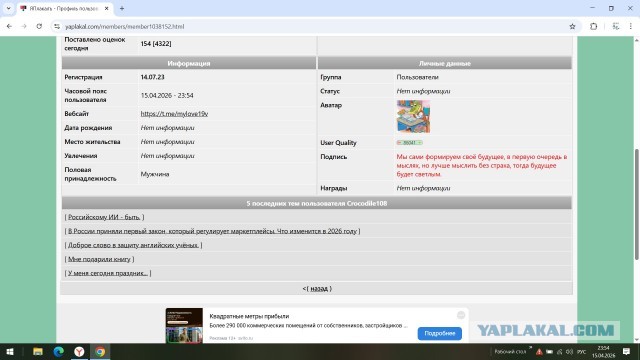Open topic 'У меня сегодня праздник...'
640x360 pixels.
[108, 273]
